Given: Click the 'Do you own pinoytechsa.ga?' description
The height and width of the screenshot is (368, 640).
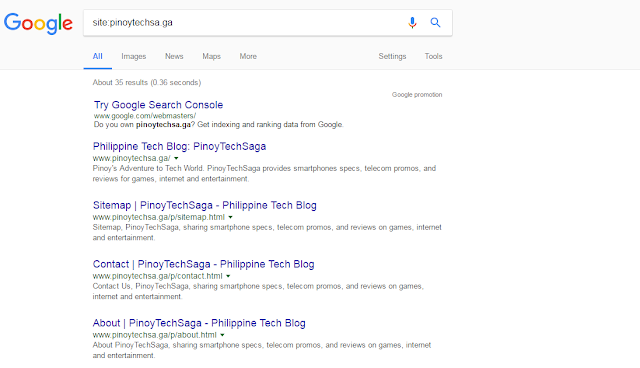Looking at the screenshot, I should [x=218, y=124].
